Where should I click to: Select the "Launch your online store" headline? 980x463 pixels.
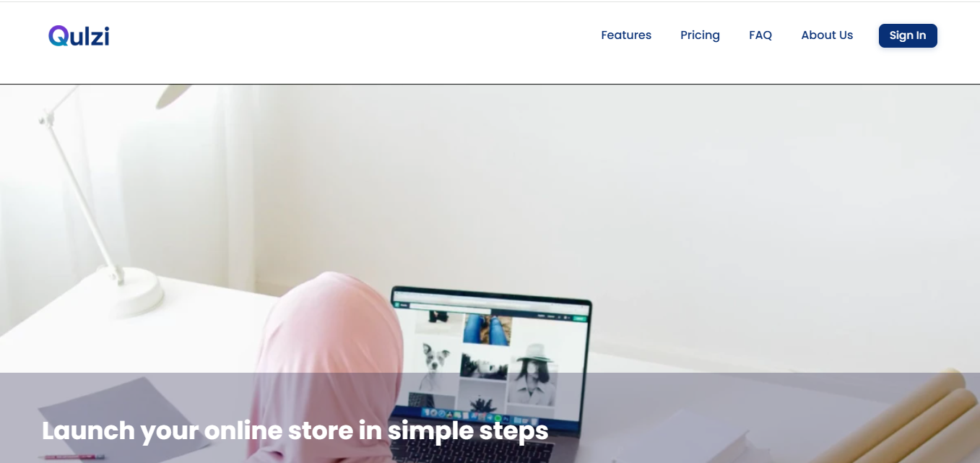click(295, 430)
